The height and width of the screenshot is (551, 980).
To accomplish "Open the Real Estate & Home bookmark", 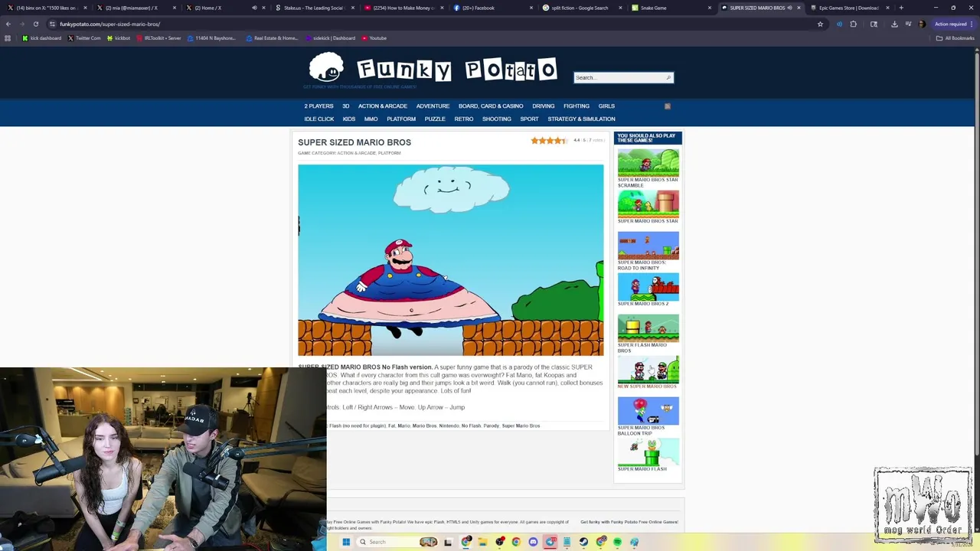I will click(x=272, y=37).
